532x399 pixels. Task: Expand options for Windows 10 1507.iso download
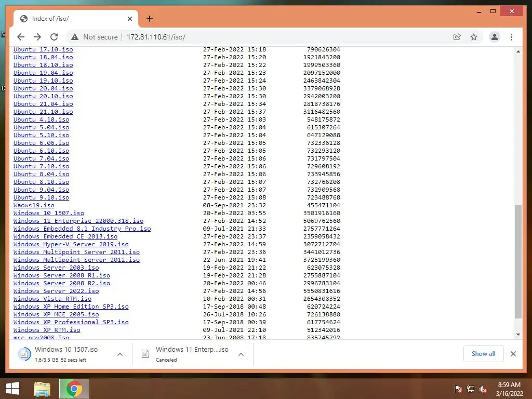(x=120, y=354)
